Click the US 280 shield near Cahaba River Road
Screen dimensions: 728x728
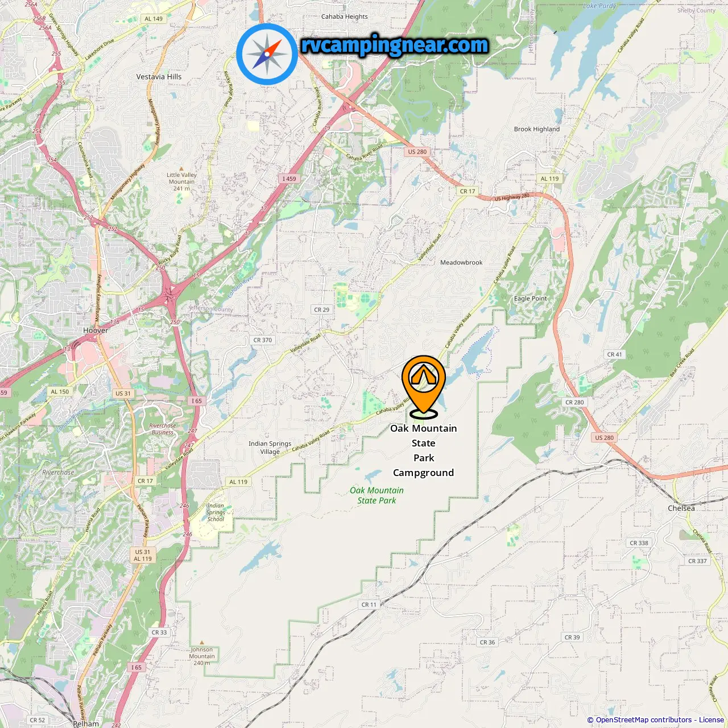point(417,152)
